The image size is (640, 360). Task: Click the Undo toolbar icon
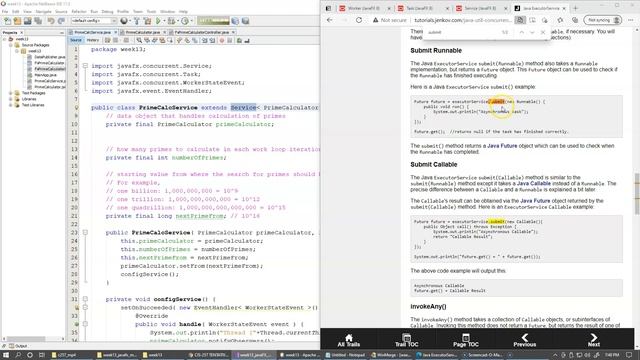51,21
